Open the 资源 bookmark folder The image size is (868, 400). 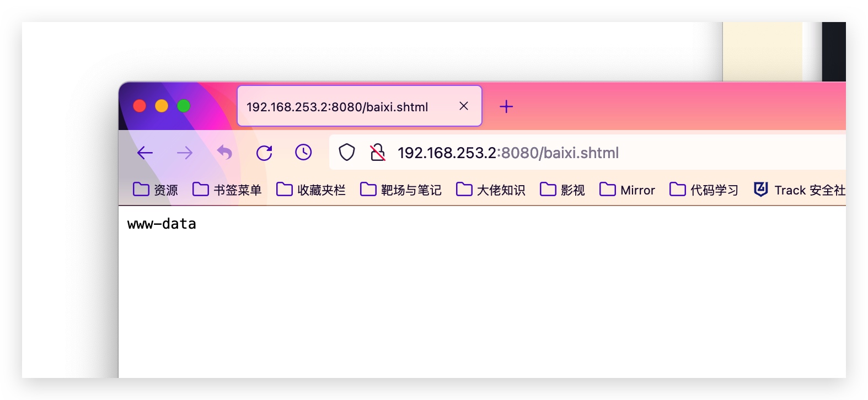156,190
